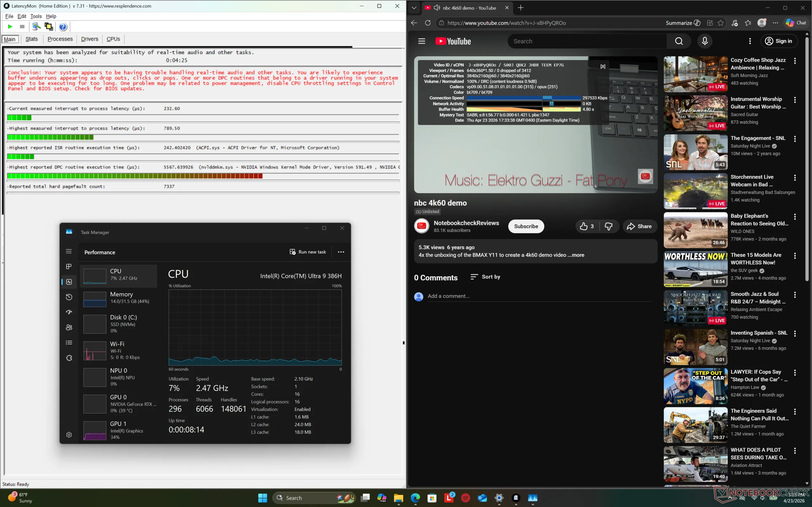Expand the Task Manager hamburger navigation
812x507 pixels.
[69, 251]
